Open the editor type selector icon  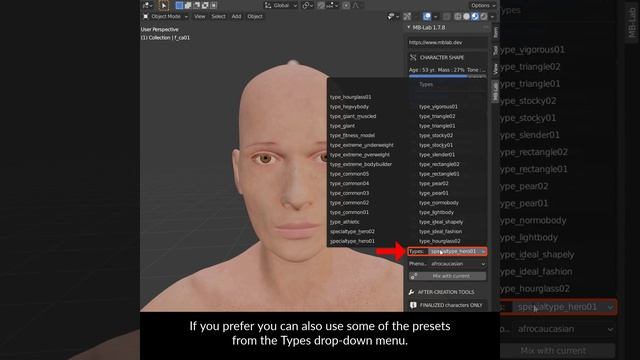tap(147, 5)
